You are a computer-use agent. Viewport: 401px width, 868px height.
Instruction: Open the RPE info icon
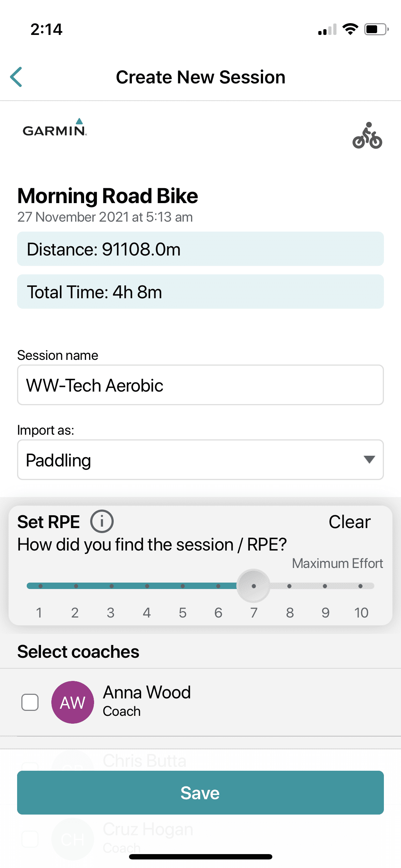point(102,522)
